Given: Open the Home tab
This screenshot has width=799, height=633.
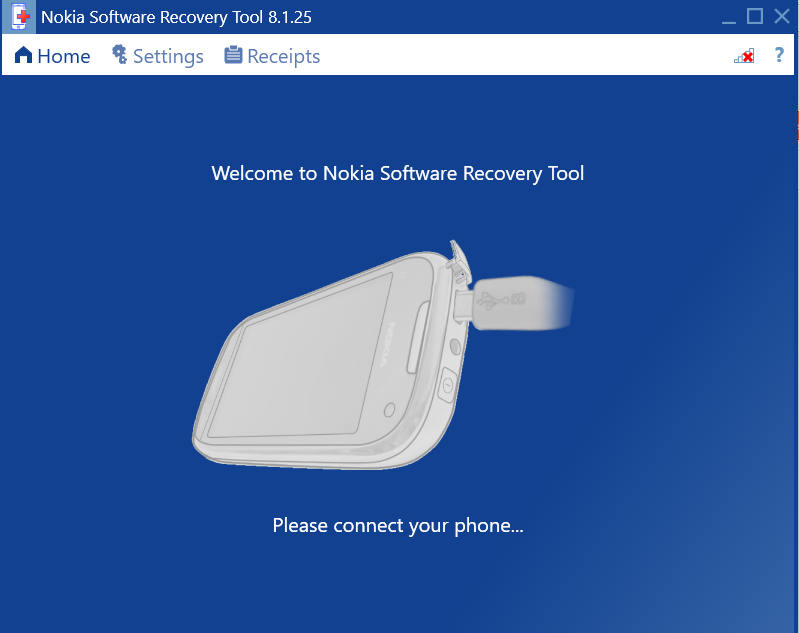Looking at the screenshot, I should pos(52,56).
